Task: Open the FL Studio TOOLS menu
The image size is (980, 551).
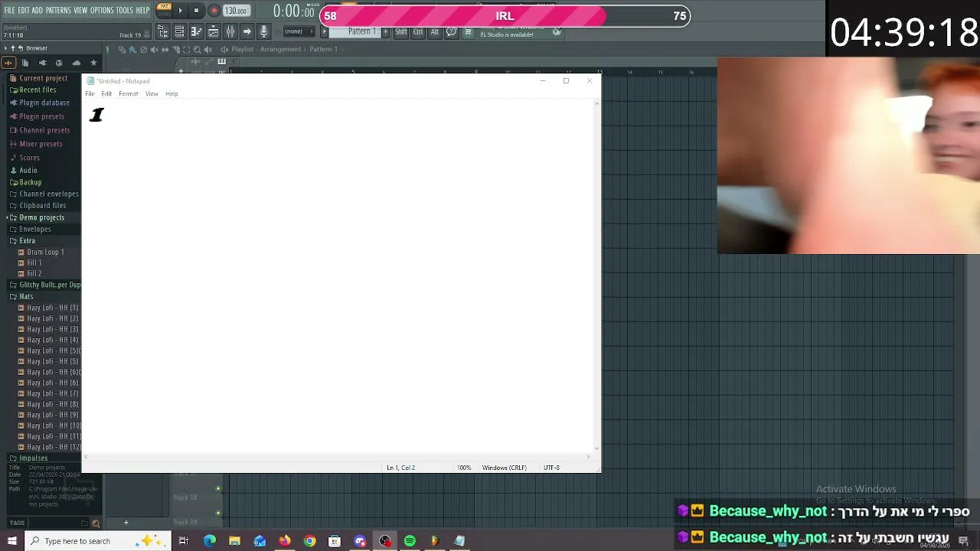Action: tap(125, 11)
